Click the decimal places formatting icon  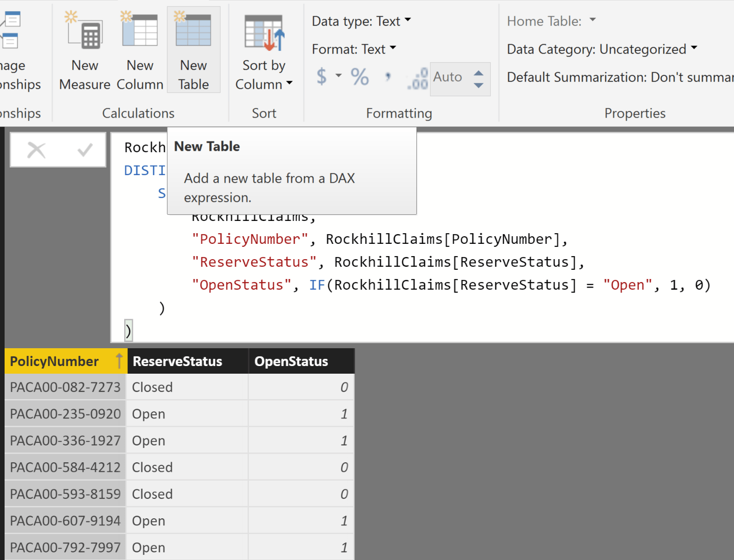(x=416, y=79)
